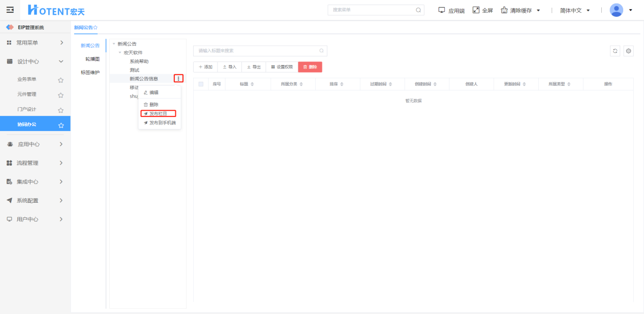Favorite 门户设计 with its star icon
Image resolution: width=644 pixels, height=314 pixels.
click(60, 110)
